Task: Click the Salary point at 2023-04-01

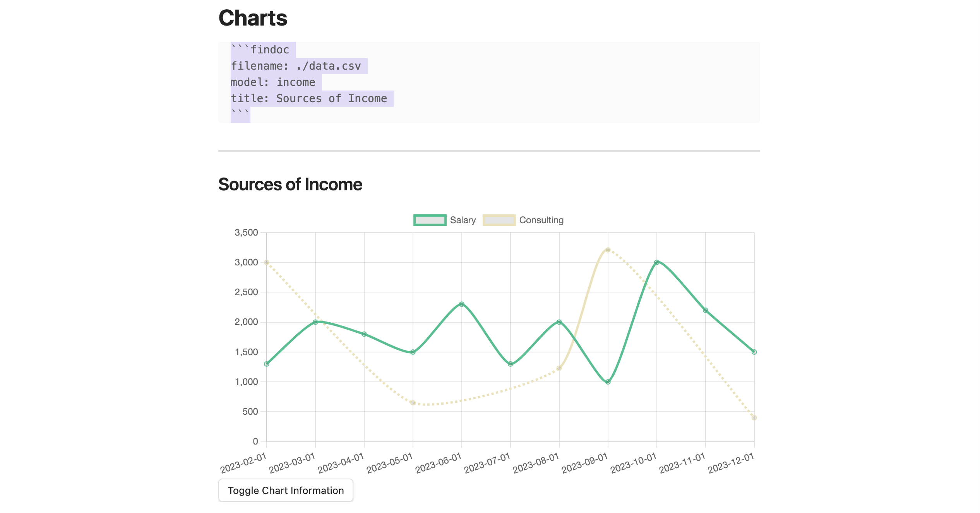Action: 364,334
